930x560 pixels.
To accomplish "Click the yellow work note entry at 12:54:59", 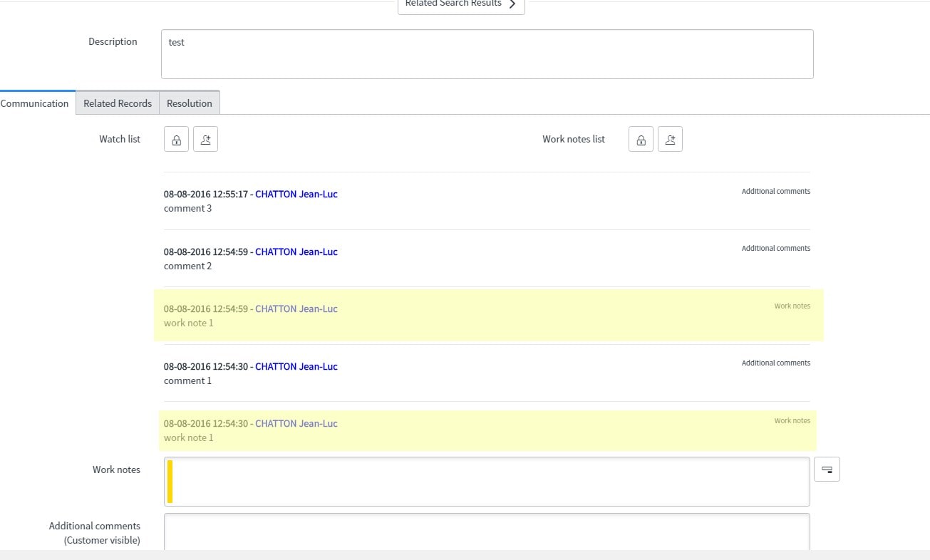I will (x=488, y=316).
